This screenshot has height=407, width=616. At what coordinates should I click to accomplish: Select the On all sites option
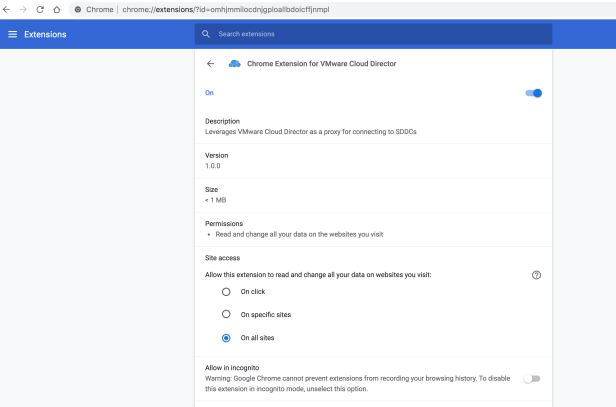[x=226, y=338]
